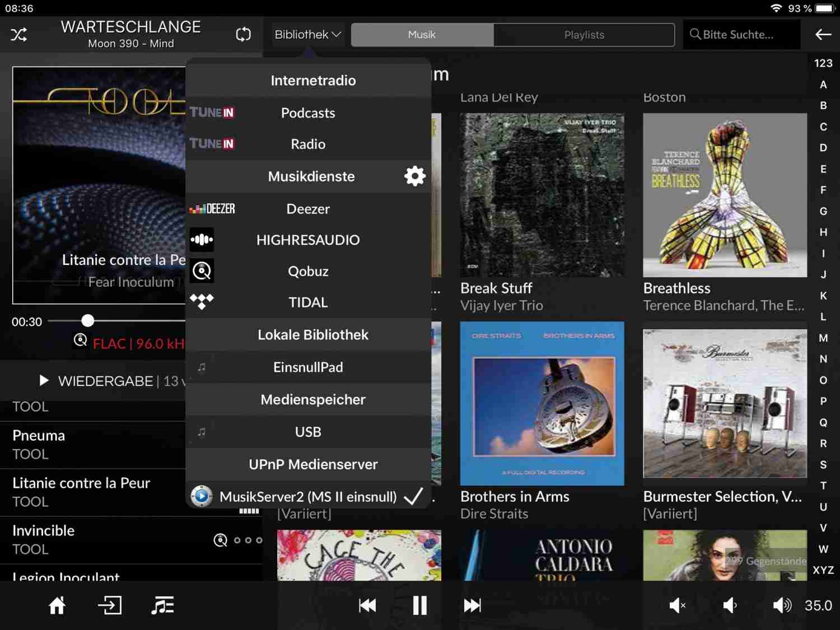Click the Deezer logo icon

212,209
